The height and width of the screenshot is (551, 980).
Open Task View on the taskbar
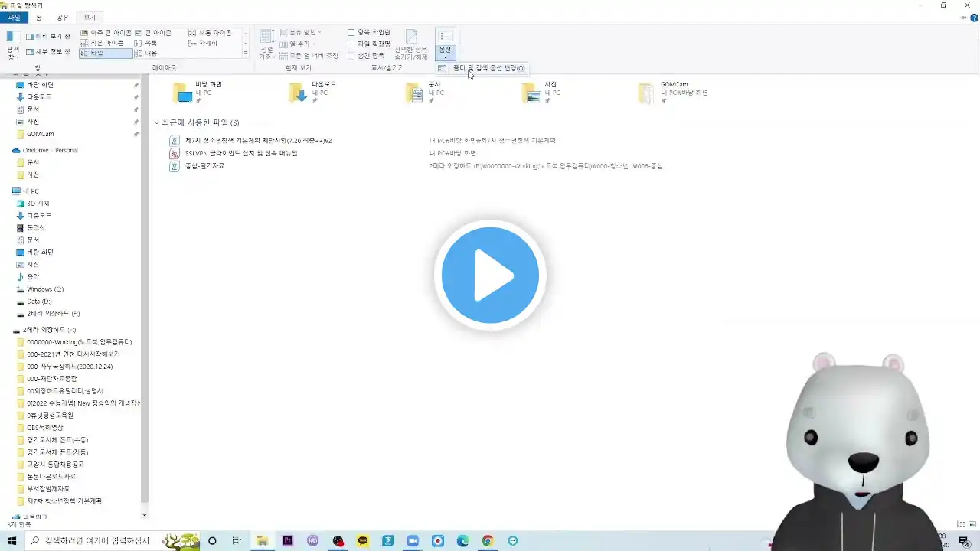pos(237,541)
